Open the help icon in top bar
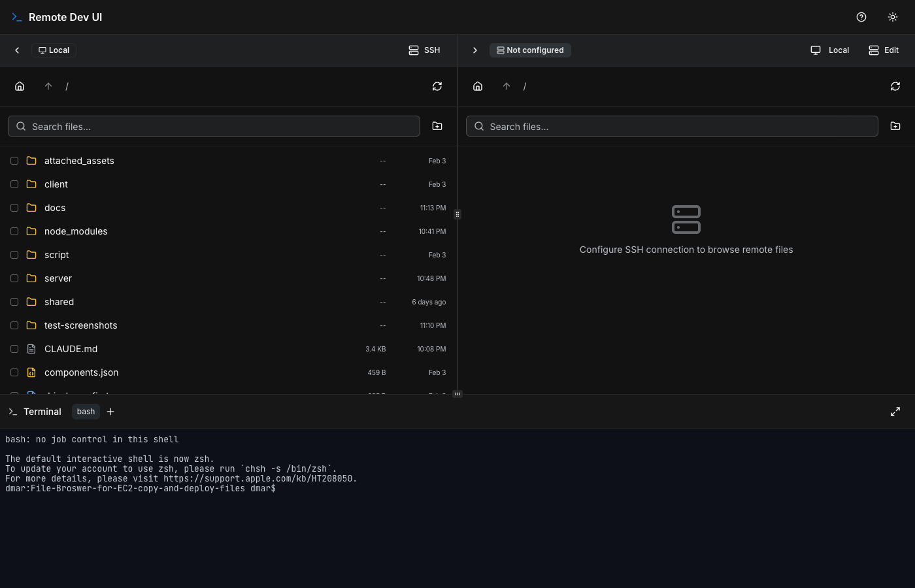915x588 pixels. (861, 17)
